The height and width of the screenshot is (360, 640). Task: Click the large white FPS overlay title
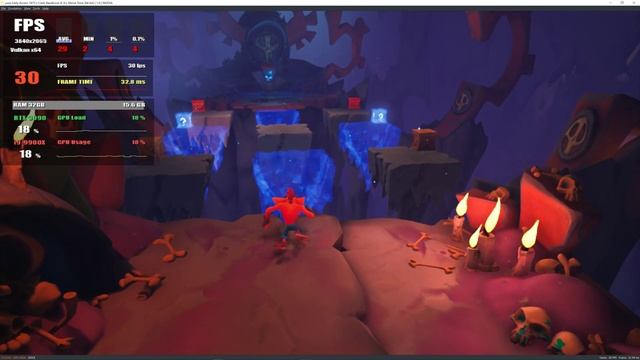(29, 25)
